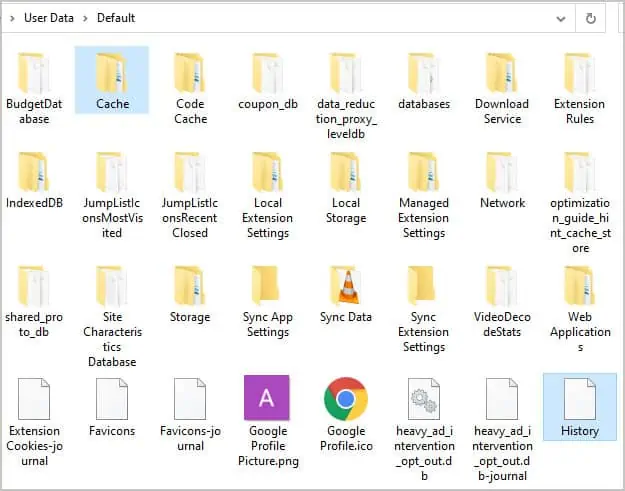The height and width of the screenshot is (491, 625).
Task: Select the Favicons file icon
Action: (x=112, y=399)
